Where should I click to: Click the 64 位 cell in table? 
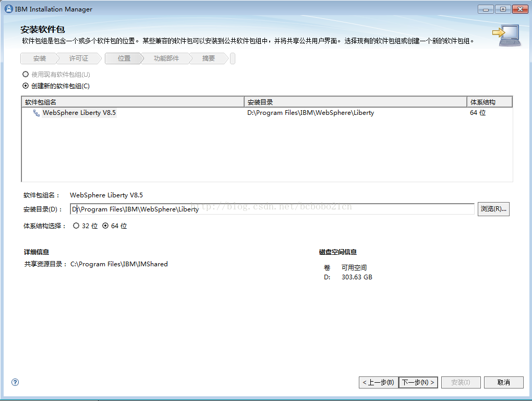[x=478, y=113]
